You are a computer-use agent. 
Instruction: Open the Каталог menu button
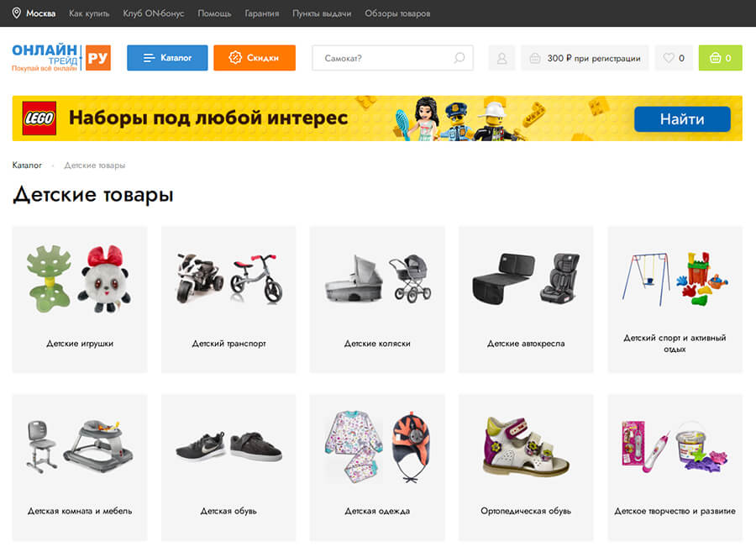click(167, 58)
